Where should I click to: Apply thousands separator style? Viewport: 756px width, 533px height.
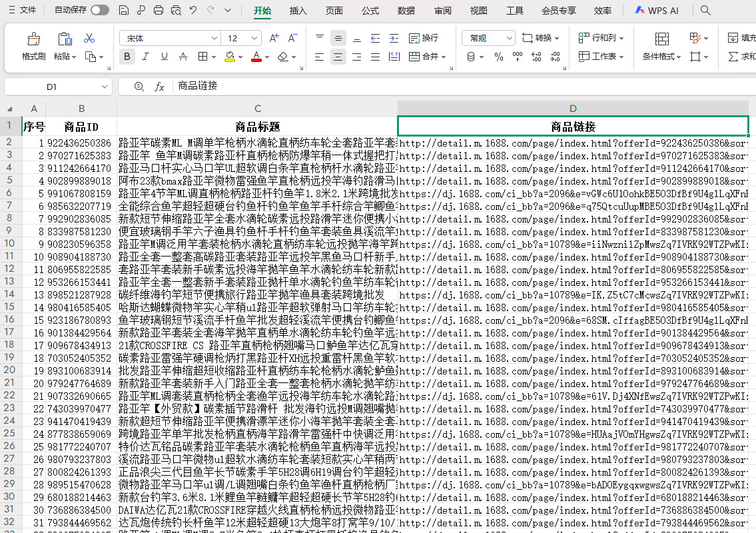coord(518,57)
